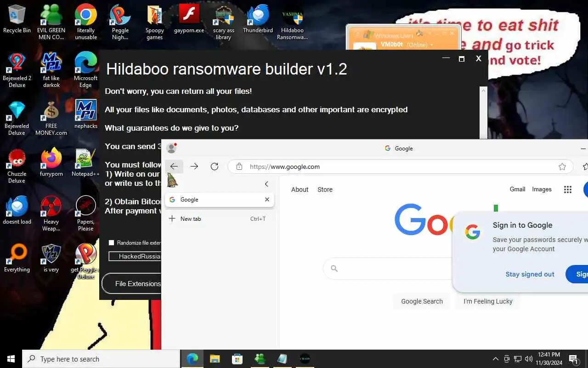Collapse the vertical tabs pane in Edge
Viewport: 588px width, 368px height.
pos(266,184)
